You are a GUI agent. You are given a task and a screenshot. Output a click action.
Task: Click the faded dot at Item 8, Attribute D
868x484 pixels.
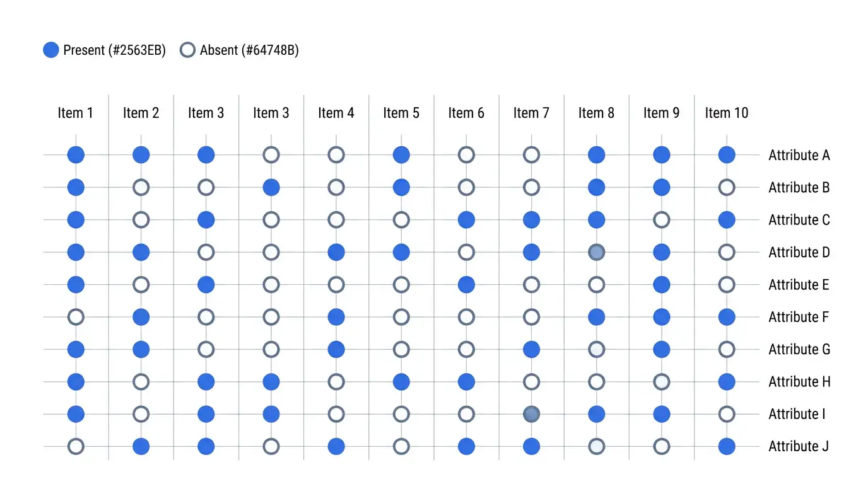click(596, 252)
